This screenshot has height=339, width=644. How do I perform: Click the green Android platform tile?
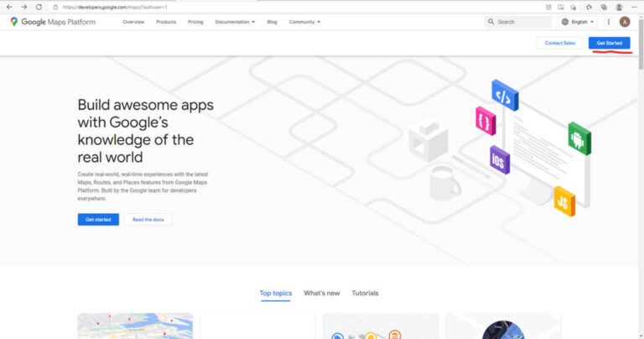tap(579, 138)
